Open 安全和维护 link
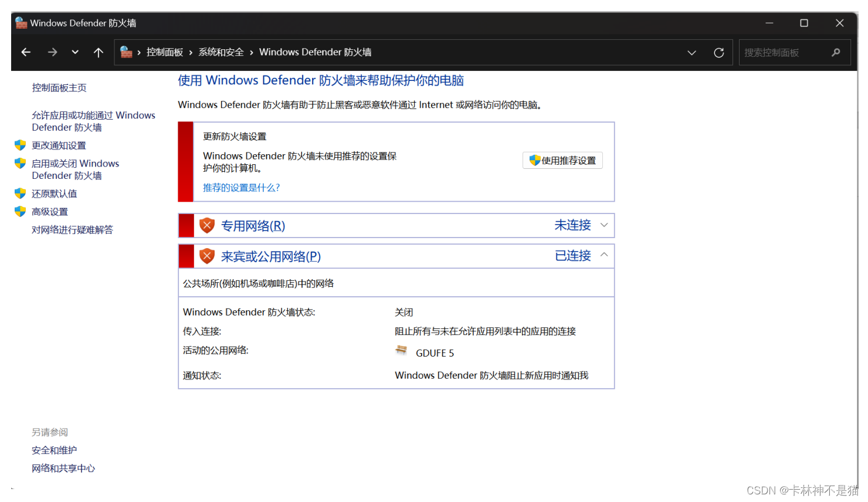The image size is (868, 502). [55, 450]
